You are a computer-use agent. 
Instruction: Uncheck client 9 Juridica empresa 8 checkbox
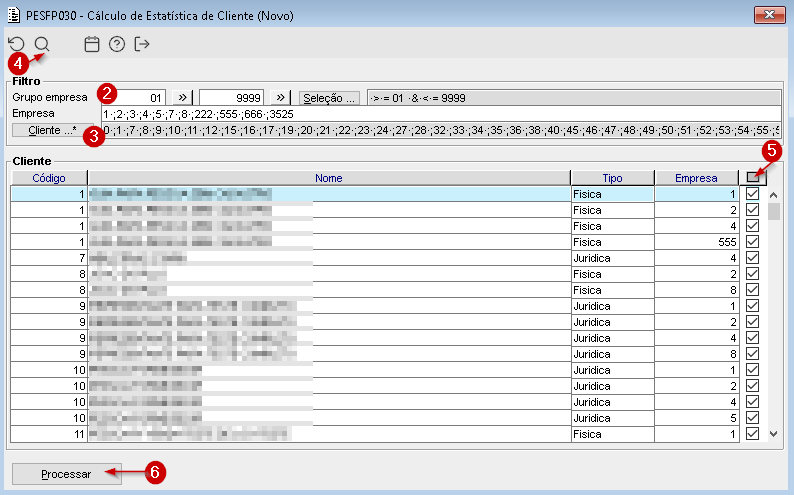[752, 354]
